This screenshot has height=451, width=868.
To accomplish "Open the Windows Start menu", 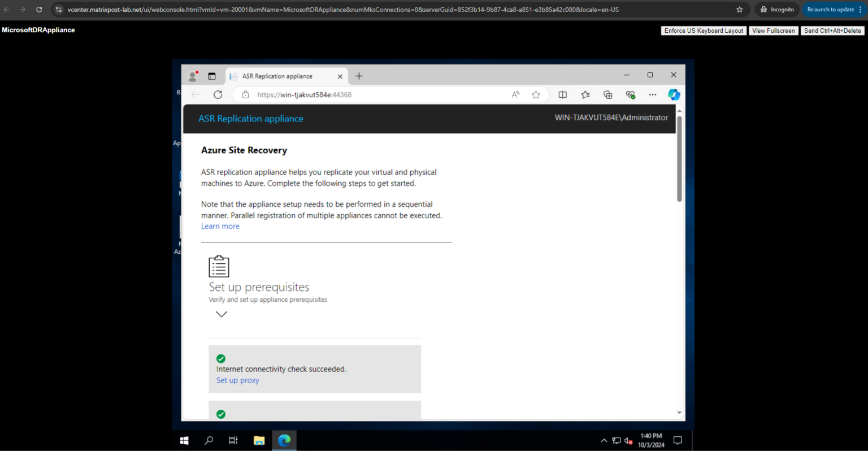I will pos(183,440).
